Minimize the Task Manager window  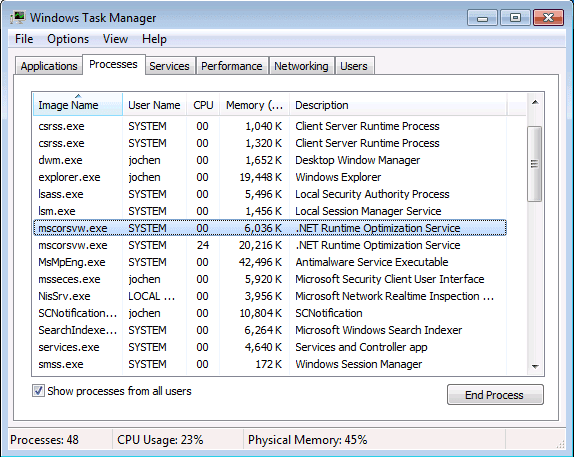point(482,18)
